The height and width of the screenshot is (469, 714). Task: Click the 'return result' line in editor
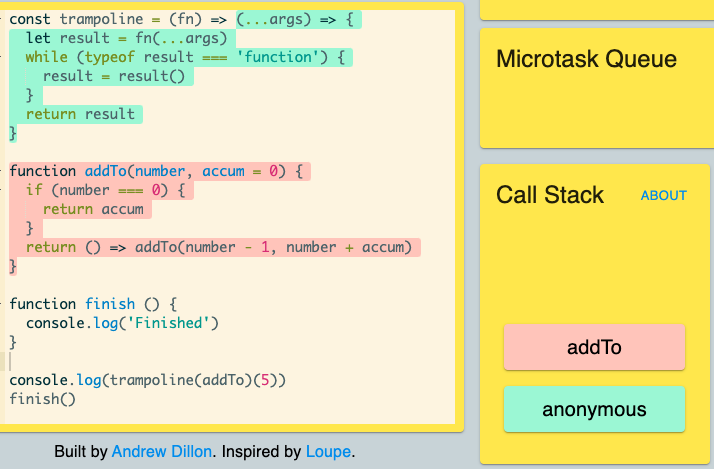[x=80, y=114]
